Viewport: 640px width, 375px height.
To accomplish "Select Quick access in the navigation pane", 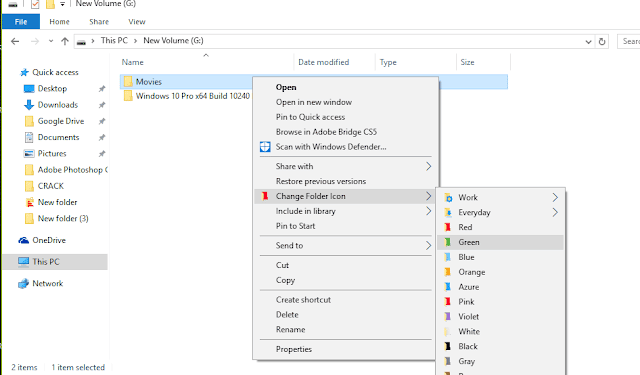I will click(55, 72).
